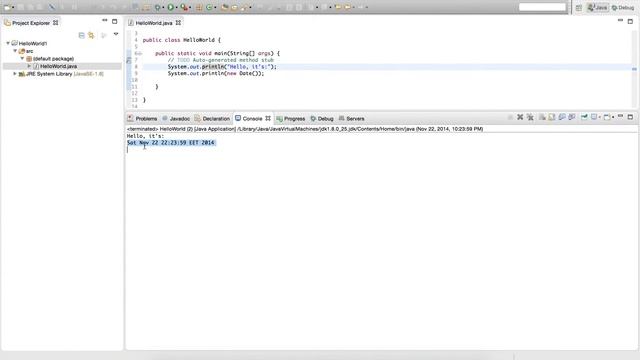Minimize the editor area
This screenshot has height=360, width=640.
pyautogui.click(x=620, y=20)
